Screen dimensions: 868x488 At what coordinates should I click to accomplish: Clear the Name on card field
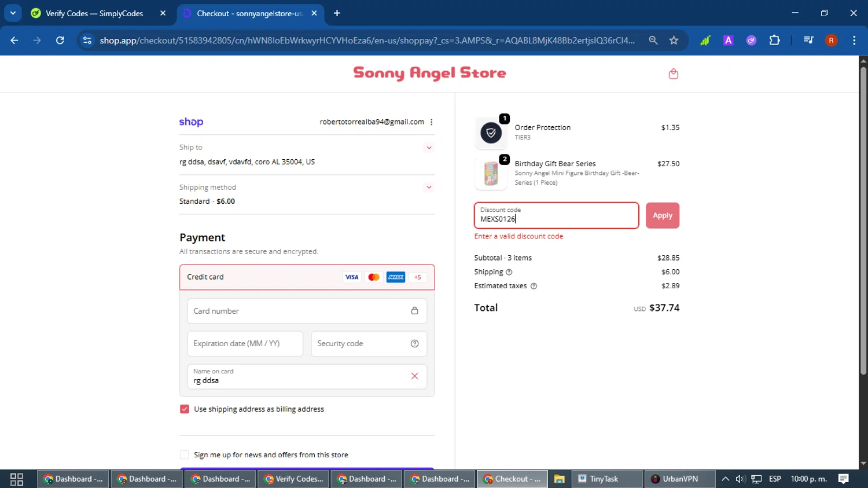click(414, 376)
